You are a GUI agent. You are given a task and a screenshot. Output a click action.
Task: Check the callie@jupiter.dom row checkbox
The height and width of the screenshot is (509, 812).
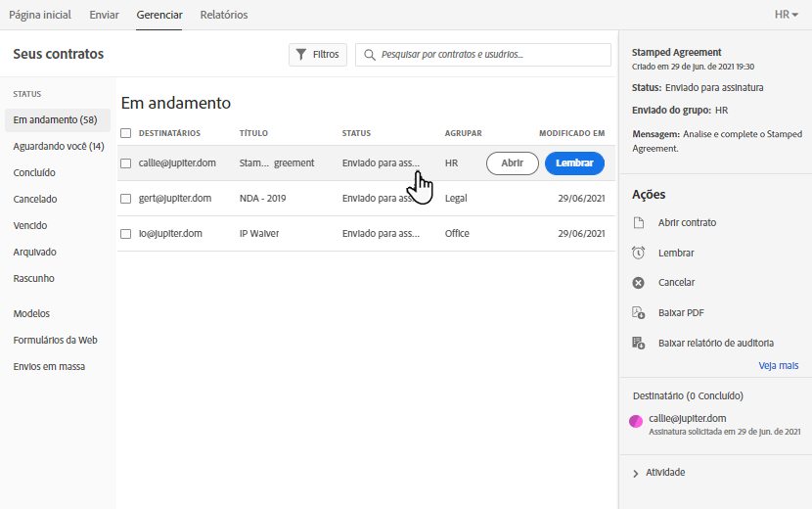click(x=125, y=163)
